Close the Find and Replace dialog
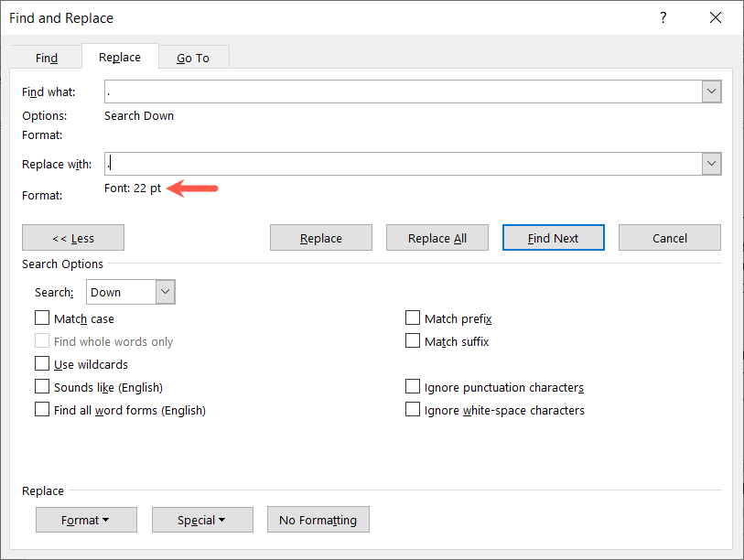744x560 pixels. tap(715, 17)
